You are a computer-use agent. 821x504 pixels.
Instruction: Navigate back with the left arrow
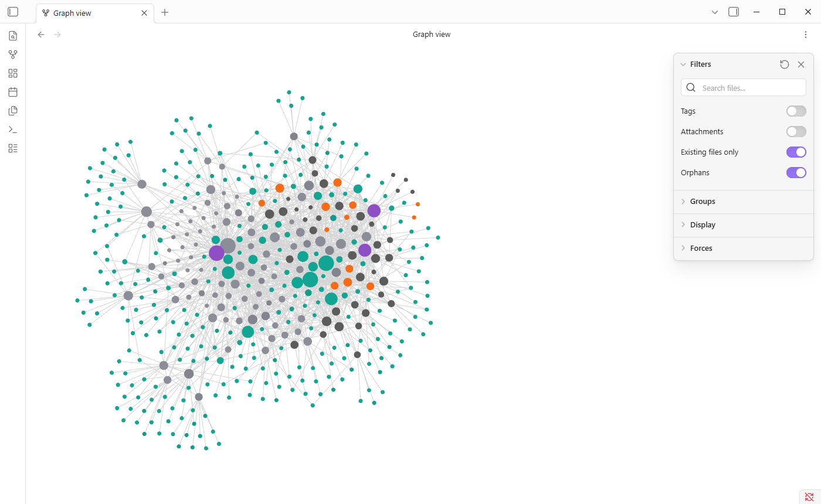coord(41,35)
